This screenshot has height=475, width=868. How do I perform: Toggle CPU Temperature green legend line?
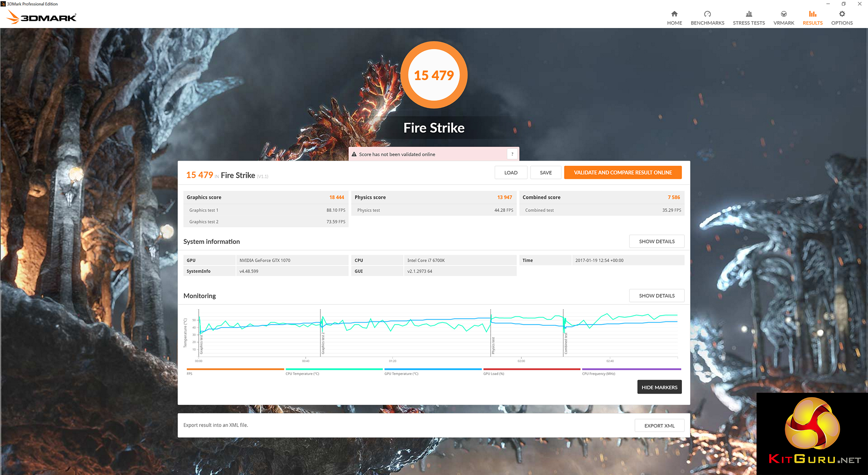coord(334,369)
